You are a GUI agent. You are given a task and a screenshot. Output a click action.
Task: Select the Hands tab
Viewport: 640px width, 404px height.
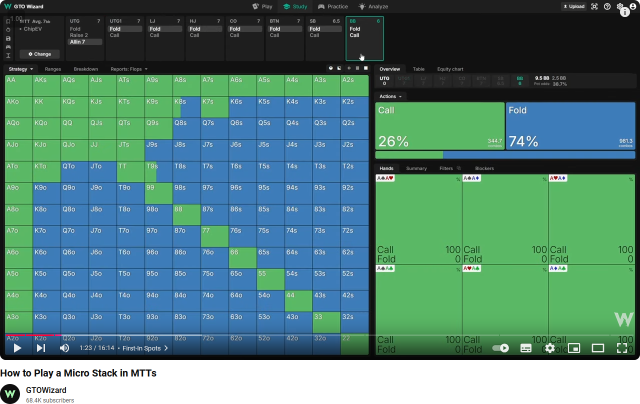point(386,168)
